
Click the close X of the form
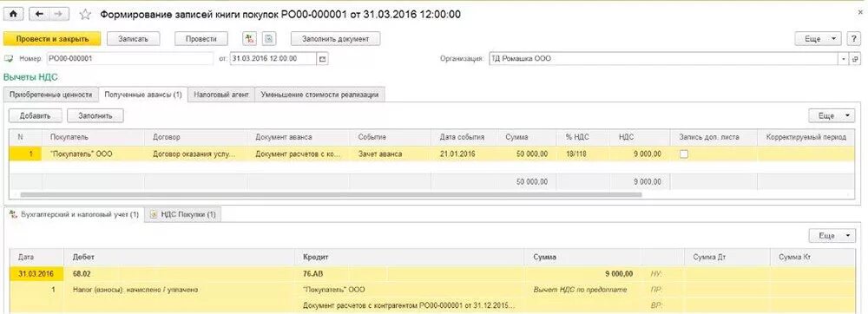coord(860,11)
